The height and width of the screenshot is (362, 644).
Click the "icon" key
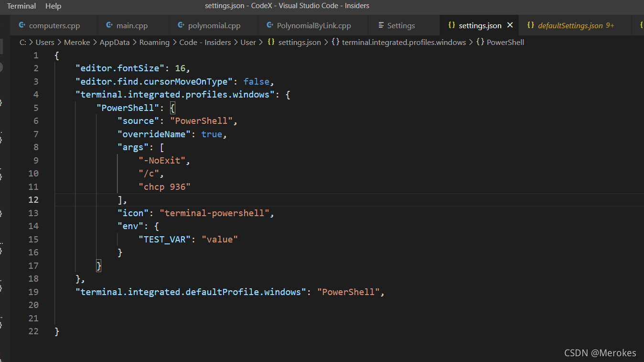(133, 213)
